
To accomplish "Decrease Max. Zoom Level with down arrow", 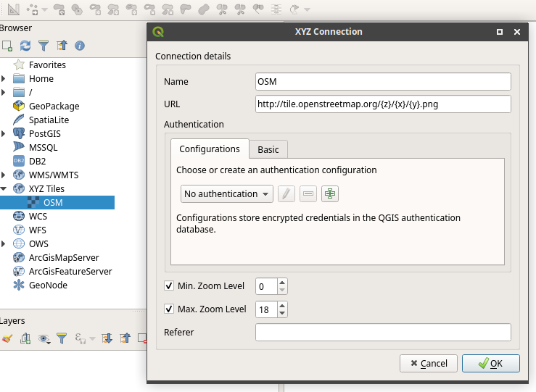I will click(282, 313).
